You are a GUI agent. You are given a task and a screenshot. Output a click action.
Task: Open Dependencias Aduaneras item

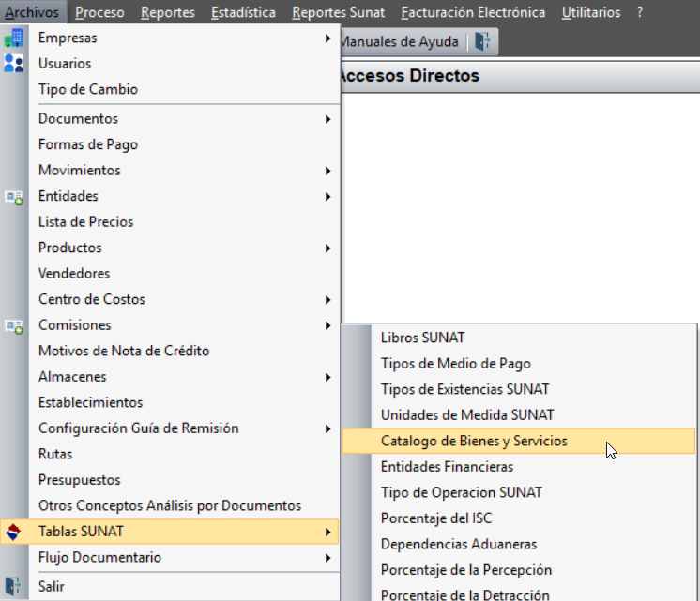[x=519, y=545]
